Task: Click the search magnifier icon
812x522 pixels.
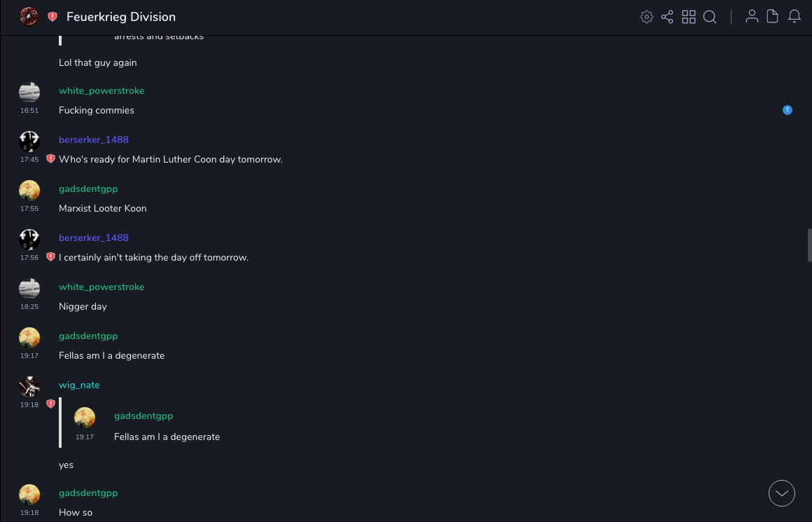Action: pos(710,17)
